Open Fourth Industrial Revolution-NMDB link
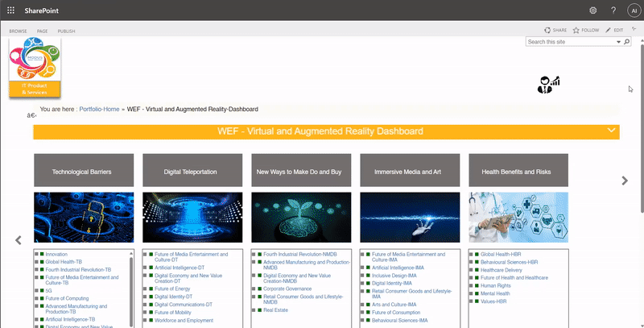This screenshot has height=328, width=644. pyautogui.click(x=300, y=255)
